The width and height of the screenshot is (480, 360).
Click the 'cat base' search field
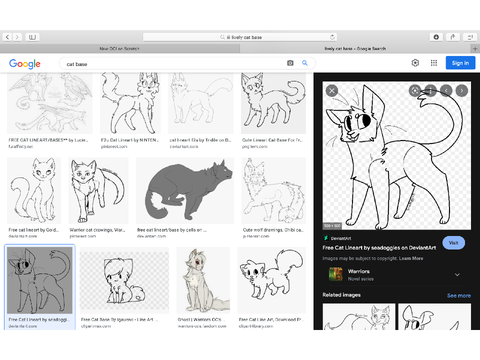173,63
